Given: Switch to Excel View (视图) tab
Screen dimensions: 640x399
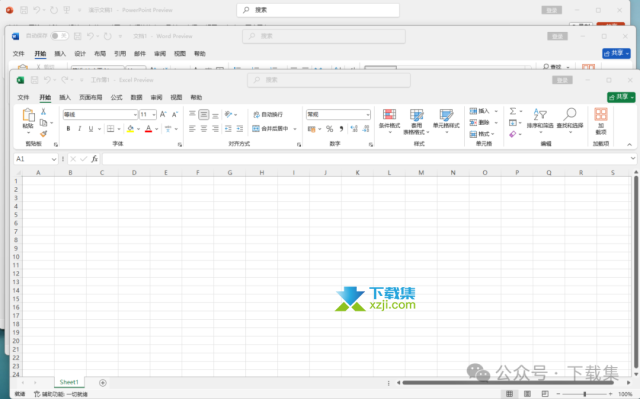Looking at the screenshot, I should 176,98.
